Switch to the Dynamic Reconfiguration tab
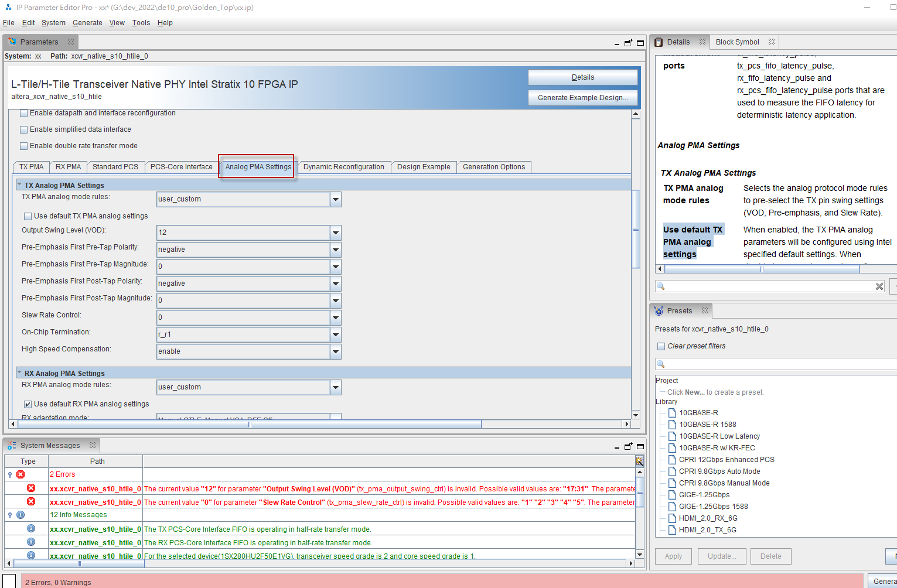Image resolution: width=897 pixels, height=588 pixels. [344, 167]
